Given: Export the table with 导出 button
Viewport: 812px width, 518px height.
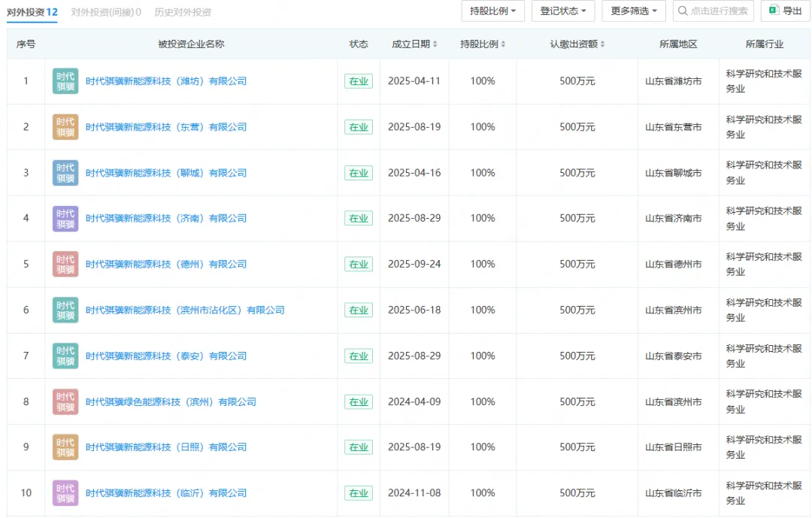Looking at the screenshot, I should click(x=785, y=11).
